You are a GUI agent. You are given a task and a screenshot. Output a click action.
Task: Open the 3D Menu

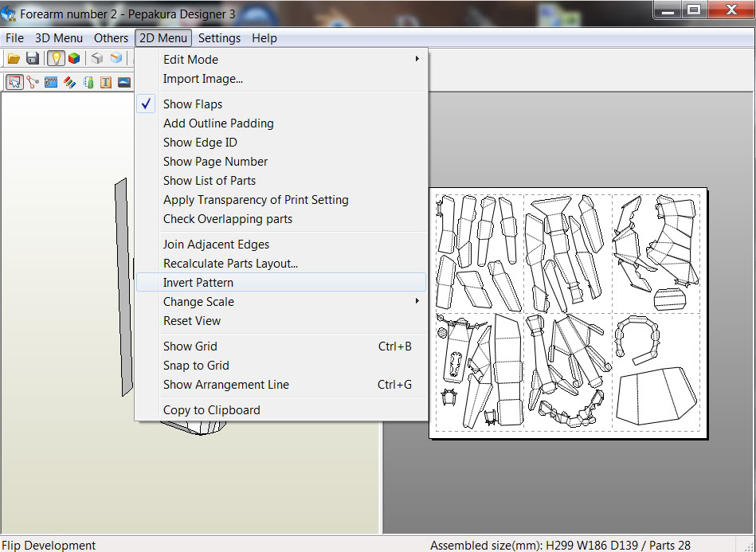59,38
